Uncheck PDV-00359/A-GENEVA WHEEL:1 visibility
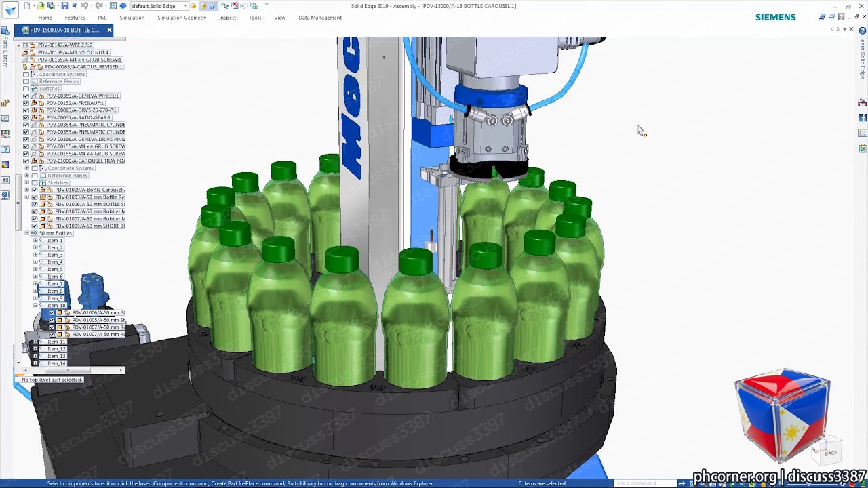The width and height of the screenshot is (868, 488). [26, 96]
